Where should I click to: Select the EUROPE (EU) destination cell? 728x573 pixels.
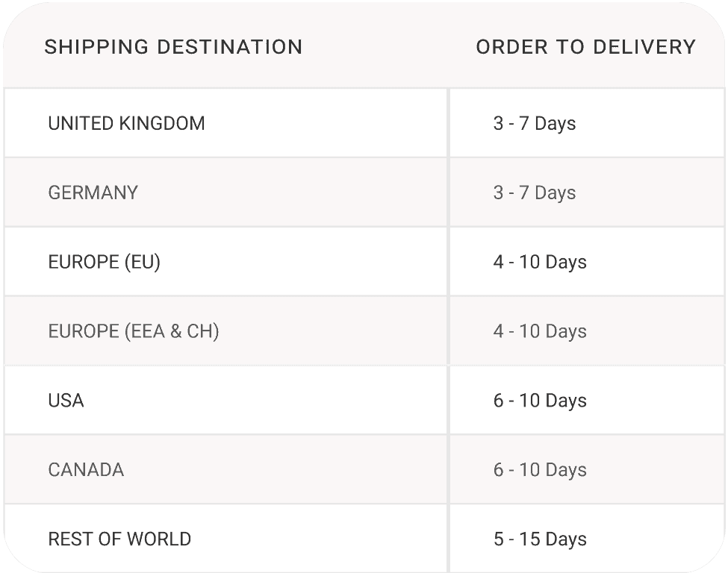point(225,262)
